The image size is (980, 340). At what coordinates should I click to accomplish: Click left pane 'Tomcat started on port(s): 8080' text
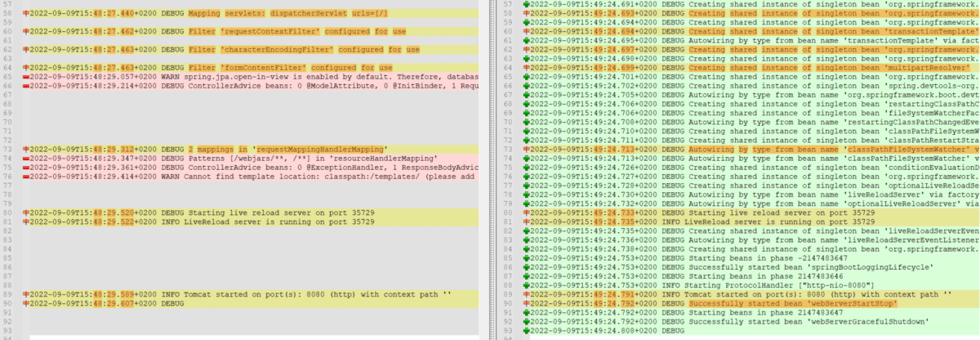(x=256, y=294)
